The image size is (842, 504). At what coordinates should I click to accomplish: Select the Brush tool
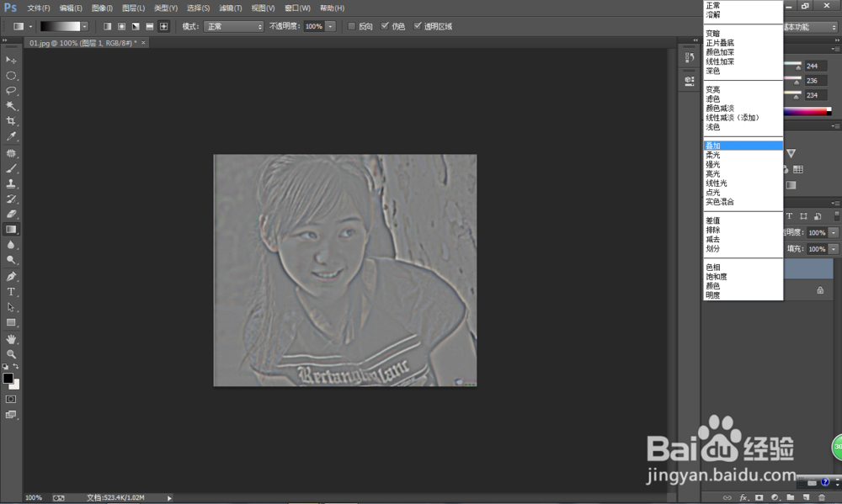[11, 168]
